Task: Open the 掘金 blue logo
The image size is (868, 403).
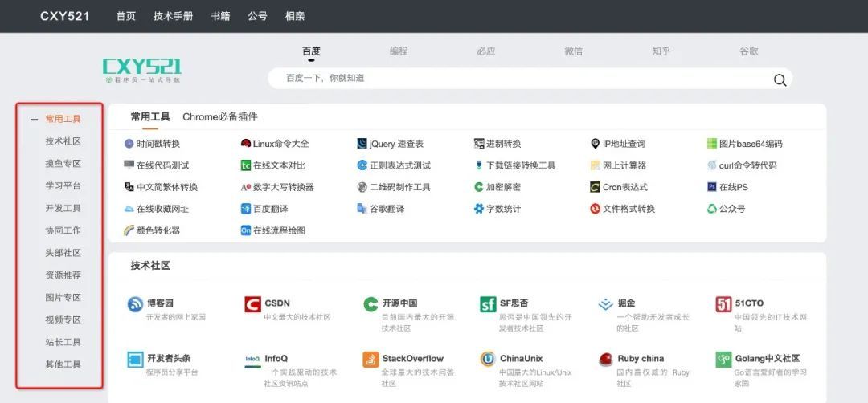Action: pos(606,304)
